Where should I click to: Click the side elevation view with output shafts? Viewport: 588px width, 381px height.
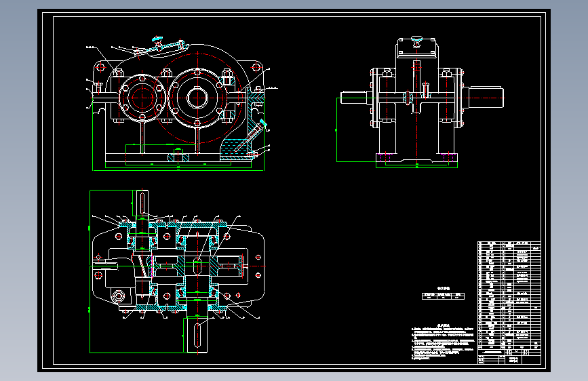pyautogui.click(x=420, y=102)
